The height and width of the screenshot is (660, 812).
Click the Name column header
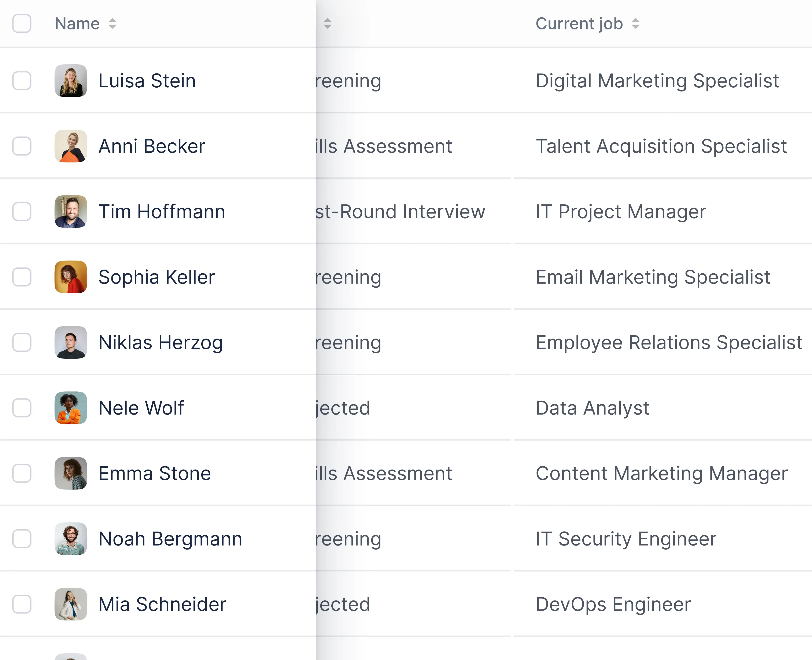click(x=77, y=23)
